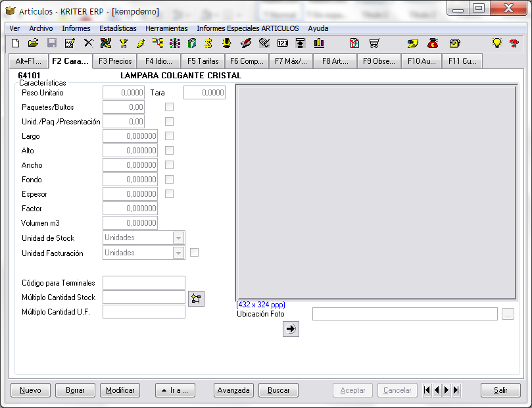Enable the checkbox beside the Largo field
Viewport: 532px width, 408px height.
169,136
